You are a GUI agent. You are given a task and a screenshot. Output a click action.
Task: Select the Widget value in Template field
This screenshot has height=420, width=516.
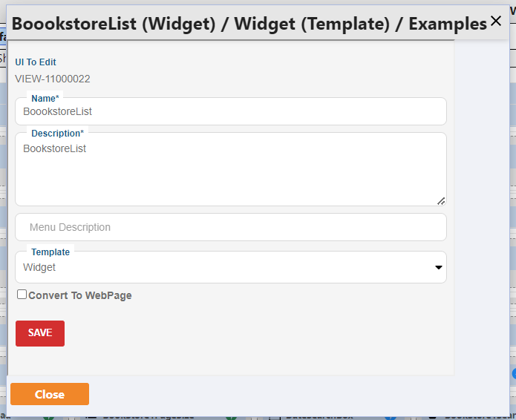(x=39, y=267)
